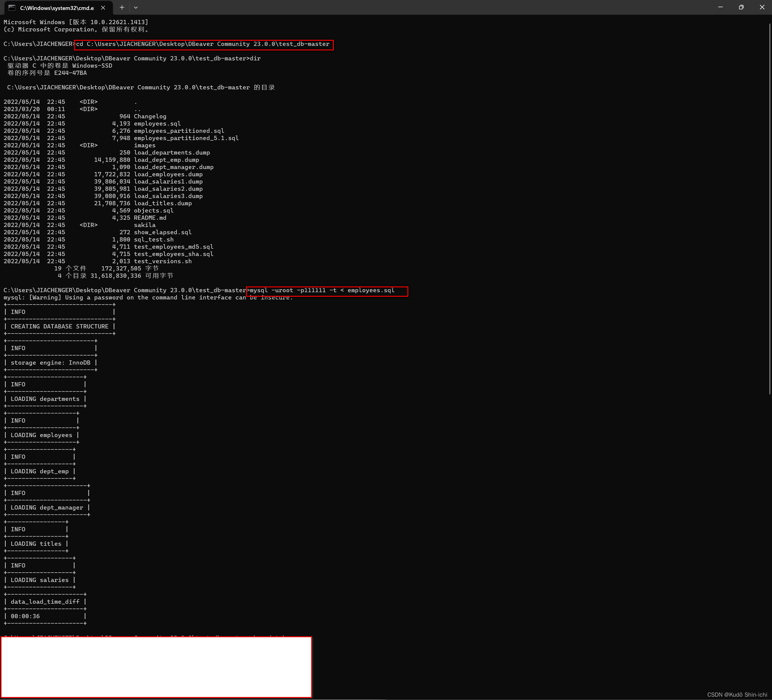Click the cmd.exe icon on the tab
The width and height of the screenshot is (772, 700).
[11, 7]
